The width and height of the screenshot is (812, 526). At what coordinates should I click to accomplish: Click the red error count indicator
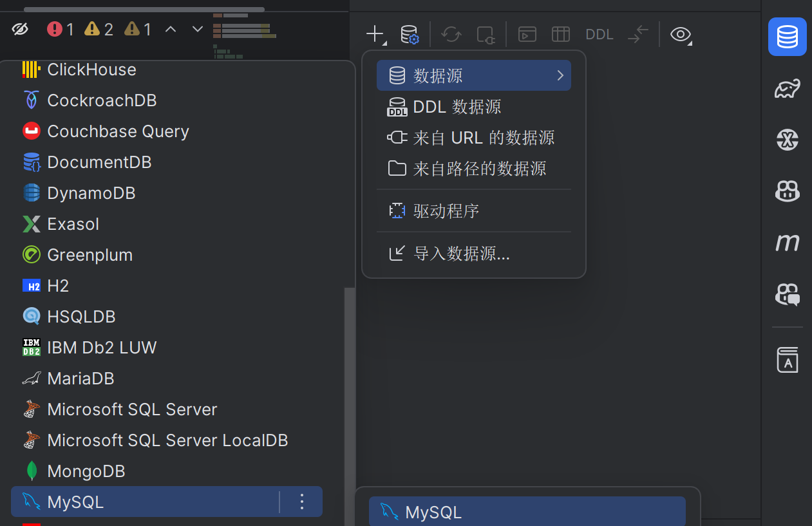coord(61,29)
